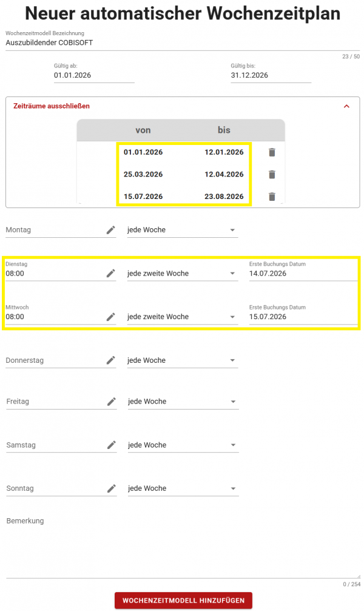Delete the 01.01.2026 excluded period
This screenshot has height=611, width=364.
tap(272, 152)
